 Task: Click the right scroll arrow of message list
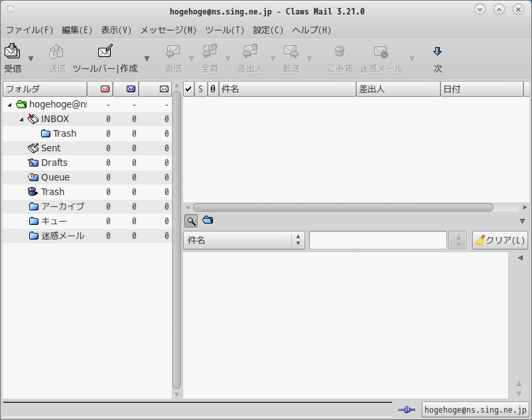(x=525, y=207)
